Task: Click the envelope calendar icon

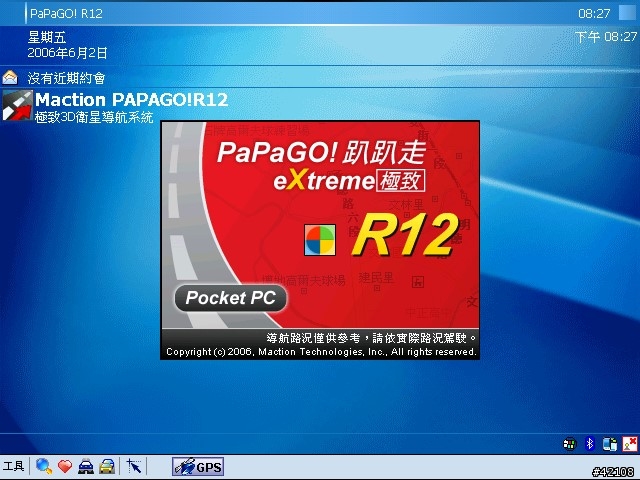Action: pyautogui.click(x=10, y=77)
